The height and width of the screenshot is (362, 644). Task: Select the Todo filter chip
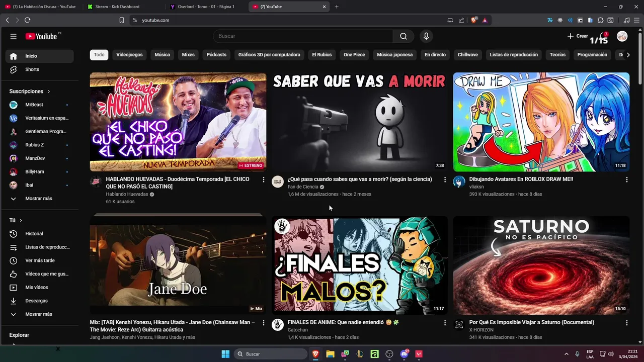tap(99, 55)
